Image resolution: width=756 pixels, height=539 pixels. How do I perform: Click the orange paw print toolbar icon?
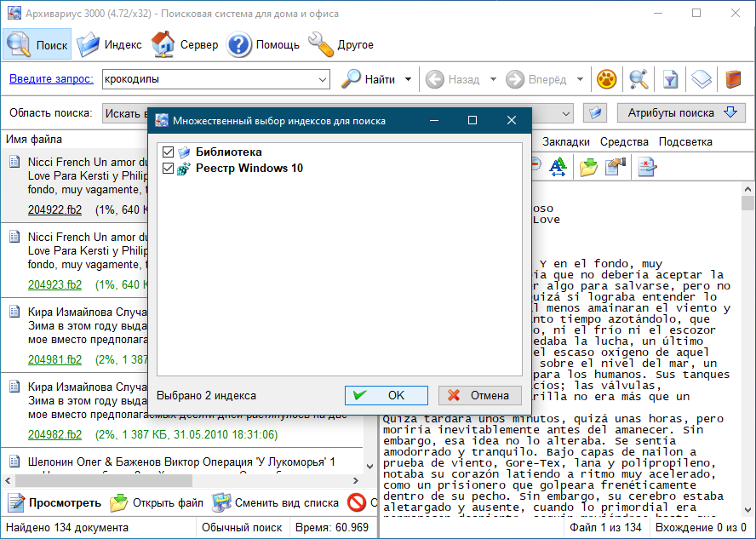coord(606,79)
